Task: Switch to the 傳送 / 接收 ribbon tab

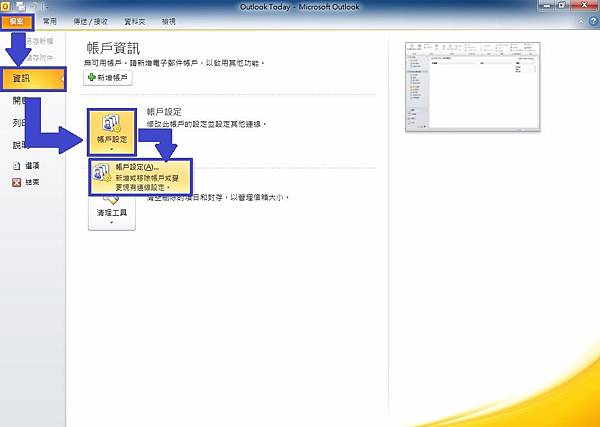Action: [91, 22]
